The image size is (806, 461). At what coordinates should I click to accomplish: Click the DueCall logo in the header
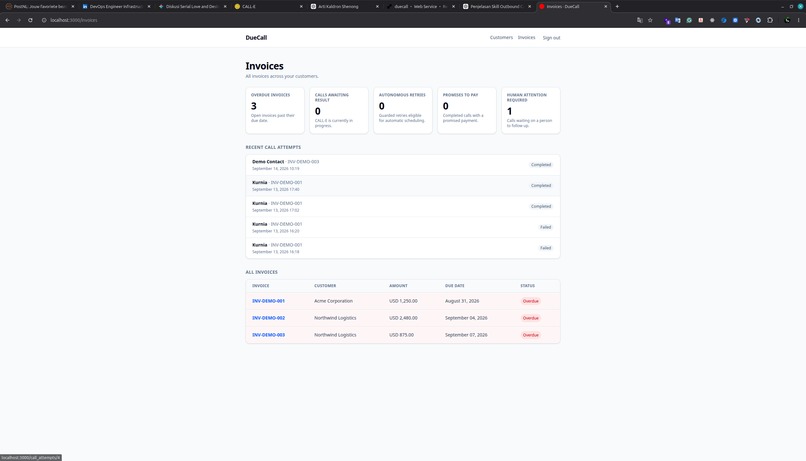(256, 38)
